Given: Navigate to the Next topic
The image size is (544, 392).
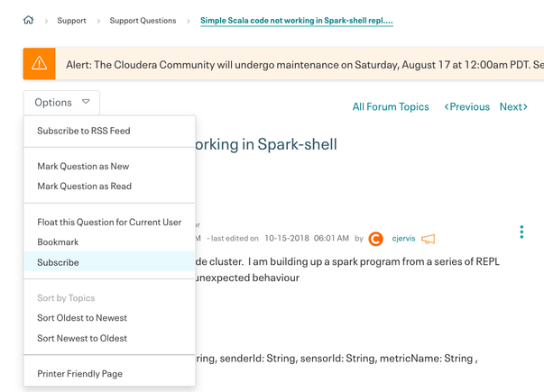Looking at the screenshot, I should pos(512,106).
